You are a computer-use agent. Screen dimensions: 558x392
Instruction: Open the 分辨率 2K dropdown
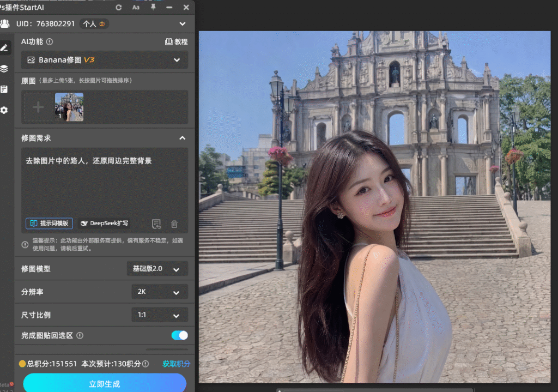(160, 292)
